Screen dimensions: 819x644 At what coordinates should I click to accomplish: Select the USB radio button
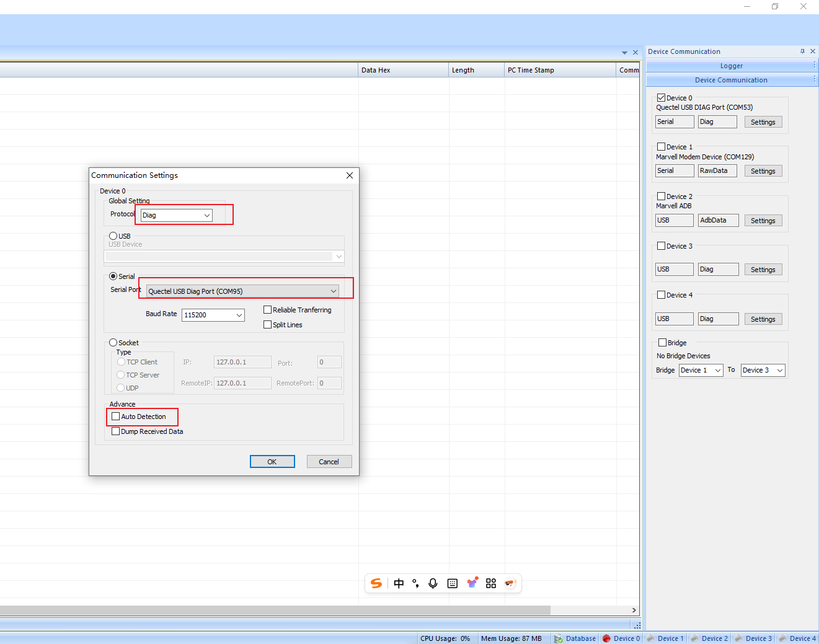pyautogui.click(x=113, y=236)
